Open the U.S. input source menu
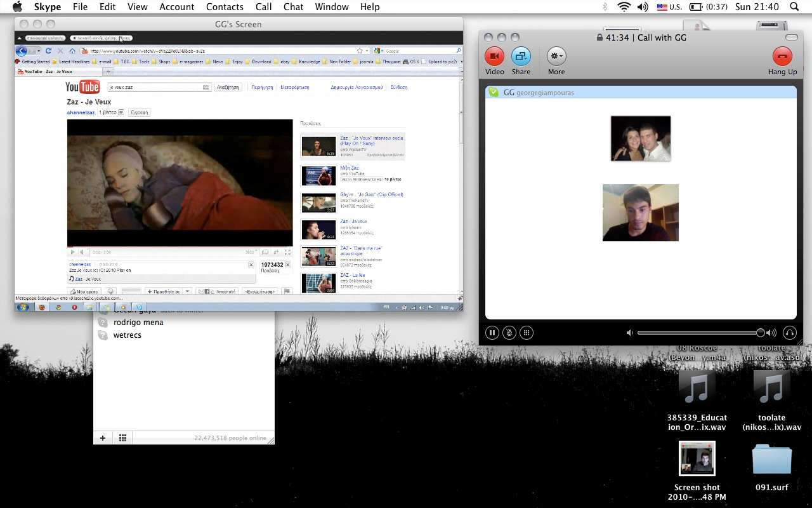 (x=669, y=7)
